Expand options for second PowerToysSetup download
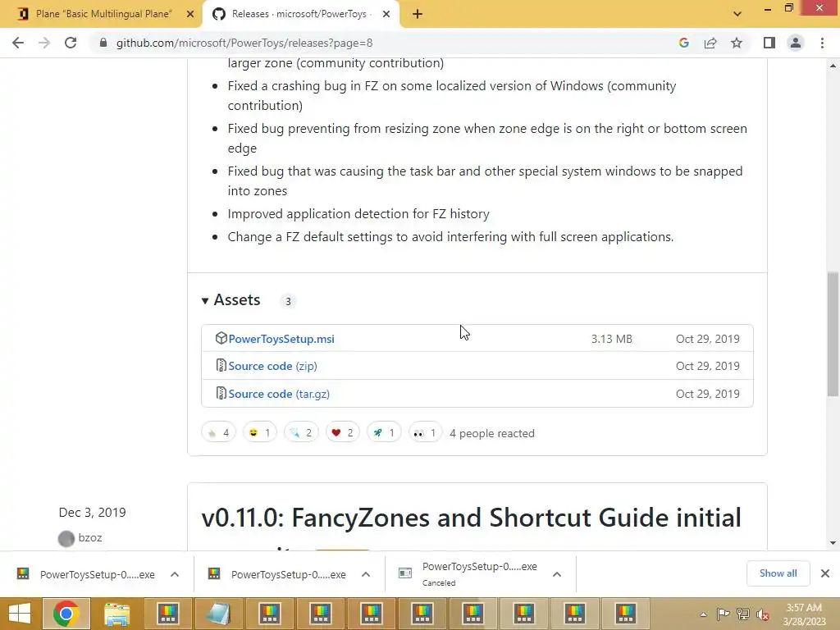This screenshot has width=840, height=630. [x=366, y=574]
